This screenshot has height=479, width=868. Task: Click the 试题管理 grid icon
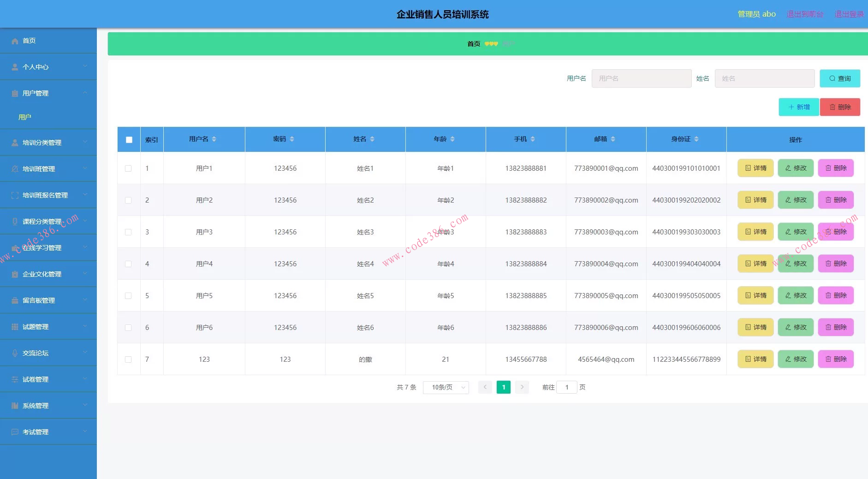click(15, 327)
